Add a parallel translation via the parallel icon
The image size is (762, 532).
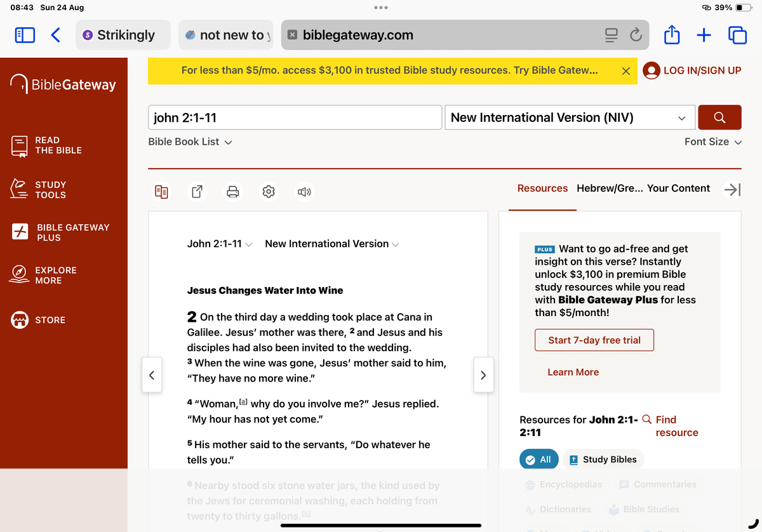[162, 191]
